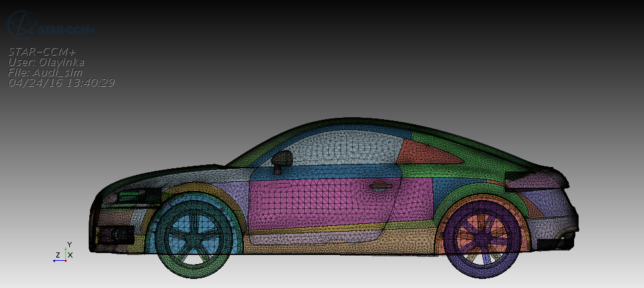Select the green roof surface of the car

point(350,124)
